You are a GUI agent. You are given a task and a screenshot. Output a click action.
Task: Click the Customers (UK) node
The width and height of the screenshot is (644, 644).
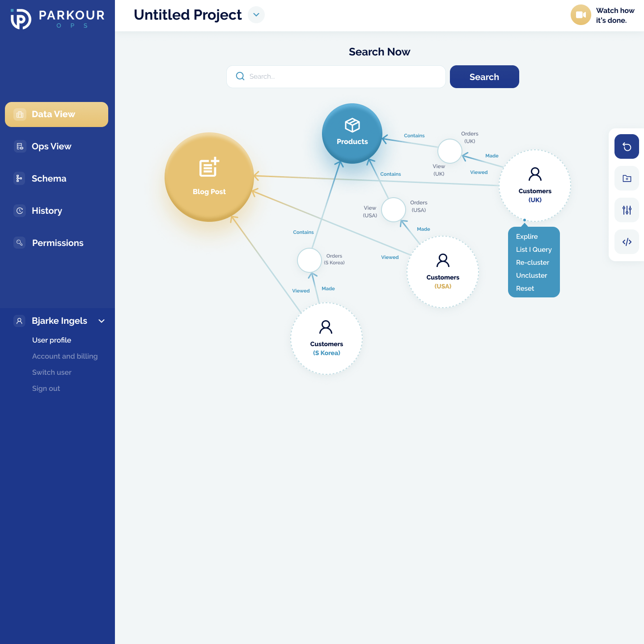535,185
